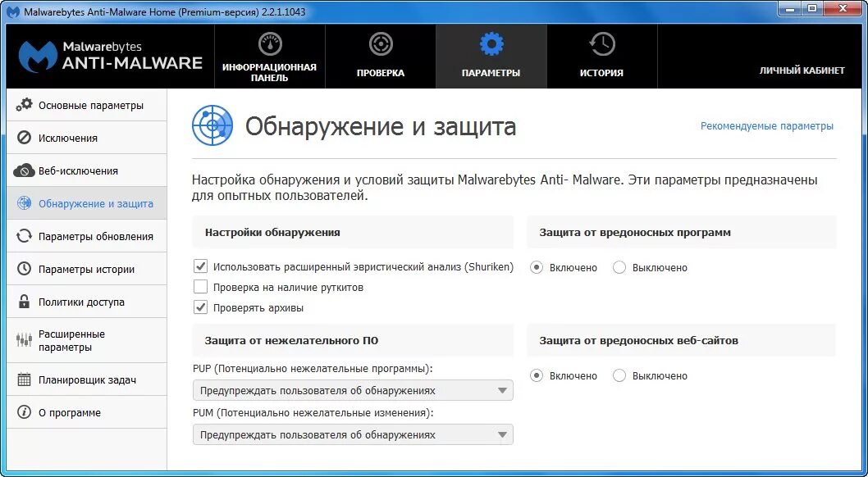Click the radar icon beside Обнаружение и защита in the sidebar

(24, 203)
